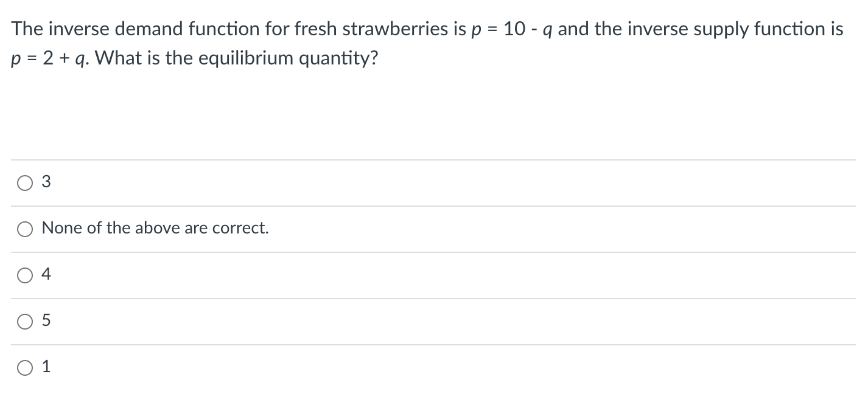Select the radio button for answer 4
The width and height of the screenshot is (868, 394).
25,275
